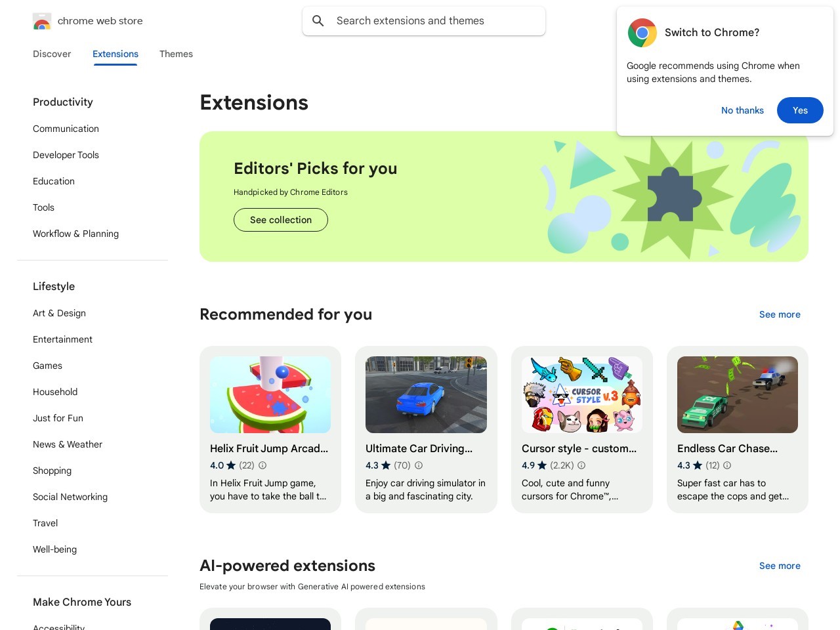
Task: Select Developer Tools category
Action: [x=66, y=155]
